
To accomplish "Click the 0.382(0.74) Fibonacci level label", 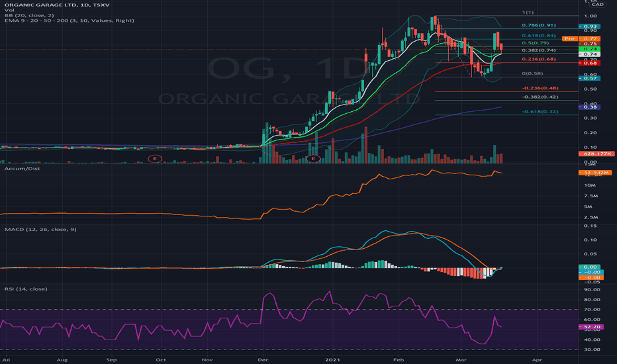I will pos(539,50).
